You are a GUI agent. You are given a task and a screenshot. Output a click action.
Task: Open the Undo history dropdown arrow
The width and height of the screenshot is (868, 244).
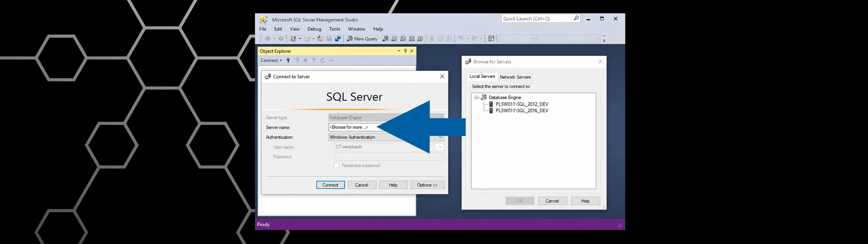tap(467, 39)
